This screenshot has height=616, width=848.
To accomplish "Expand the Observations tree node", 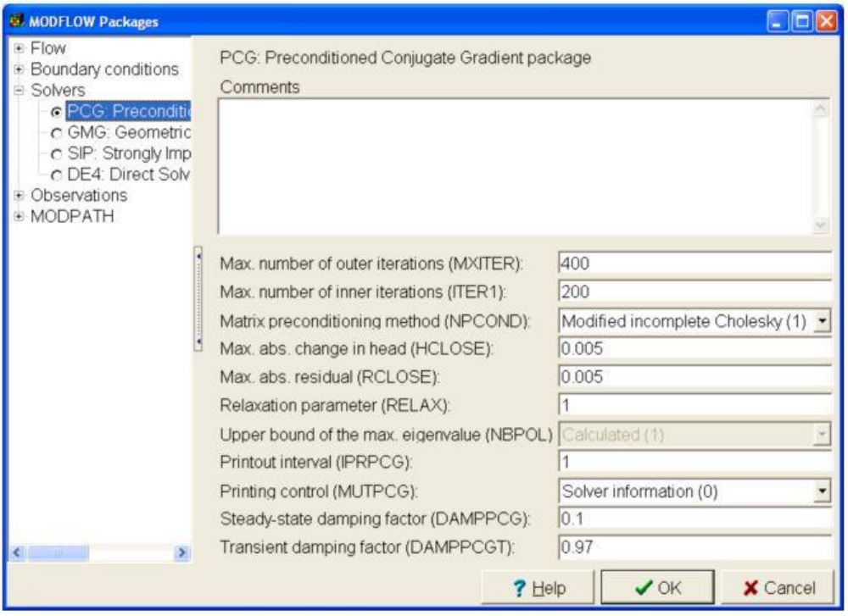I will pos(19,195).
